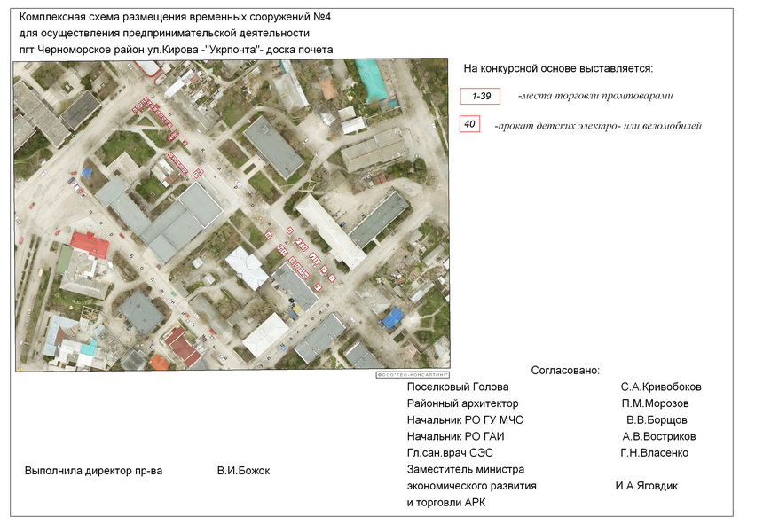Screen dimensions: 771x532
Task: Click the red-roofed building on the map
Action: tap(89, 244)
